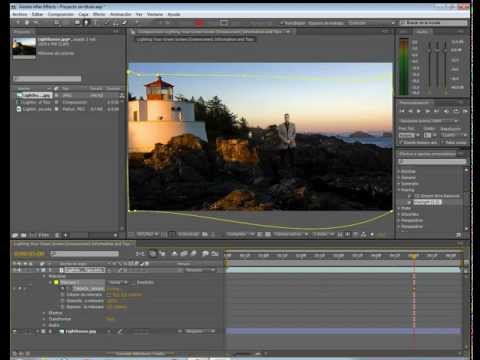The image size is (480, 360).
Task: Open viewer resolution dropdown 'Completa'
Action: (x=239, y=235)
